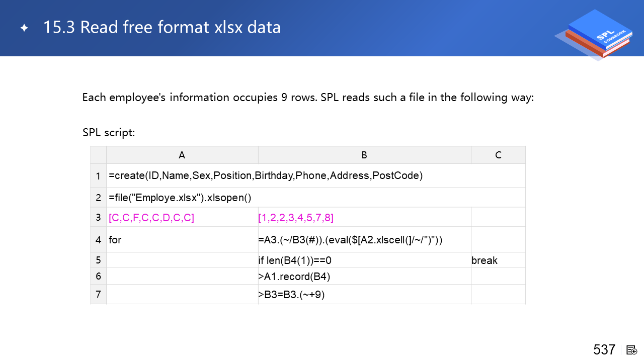Select row header 4 of the script

pyautogui.click(x=99, y=240)
